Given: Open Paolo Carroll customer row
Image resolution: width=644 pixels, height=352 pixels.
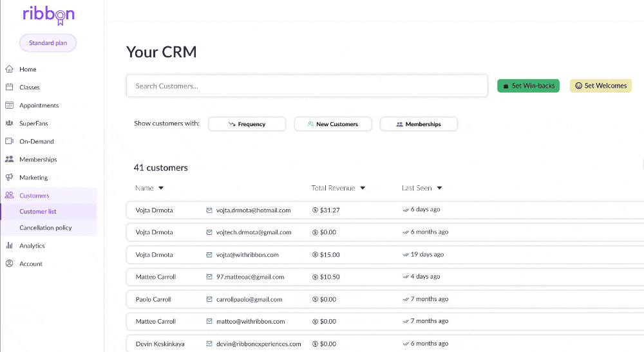Looking at the screenshot, I should click(385, 299).
